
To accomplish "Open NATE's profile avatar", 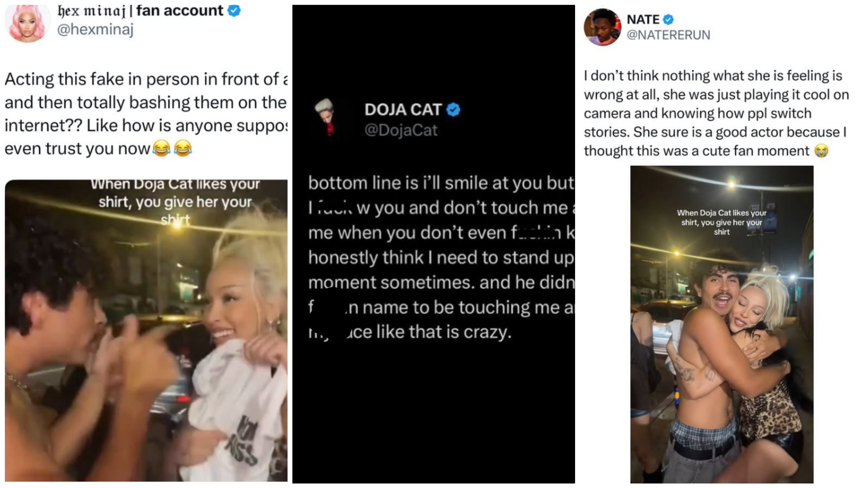I will 602,27.
